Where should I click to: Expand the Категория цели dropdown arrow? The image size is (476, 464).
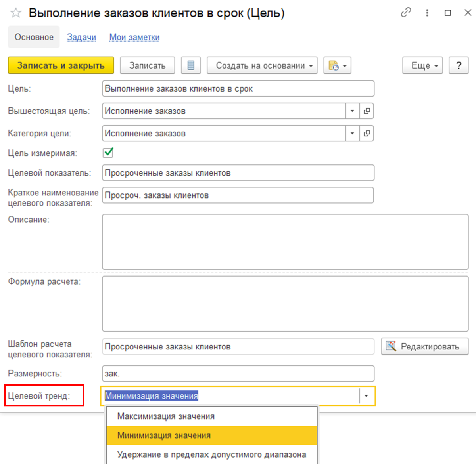(352, 134)
